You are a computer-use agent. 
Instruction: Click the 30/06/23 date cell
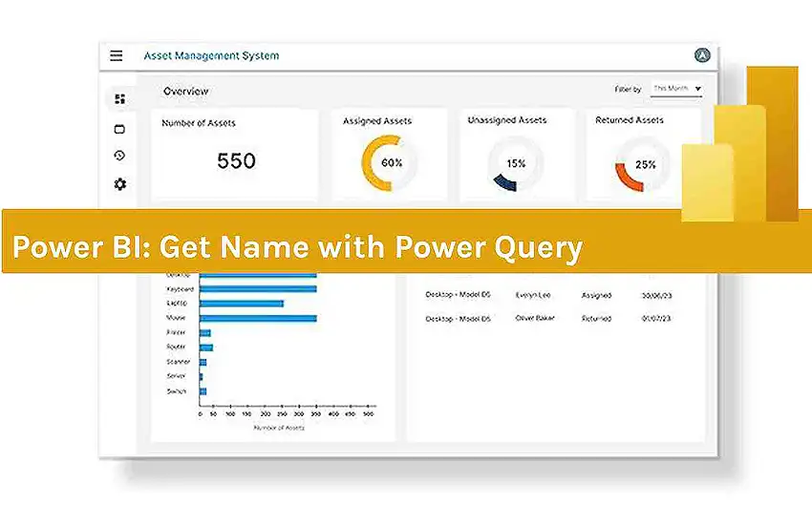point(656,295)
